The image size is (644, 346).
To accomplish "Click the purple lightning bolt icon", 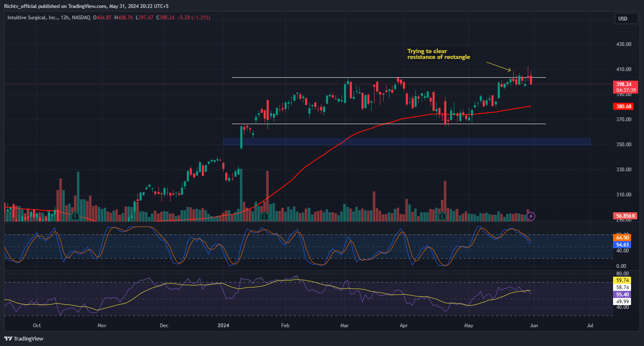I will pyautogui.click(x=531, y=216).
